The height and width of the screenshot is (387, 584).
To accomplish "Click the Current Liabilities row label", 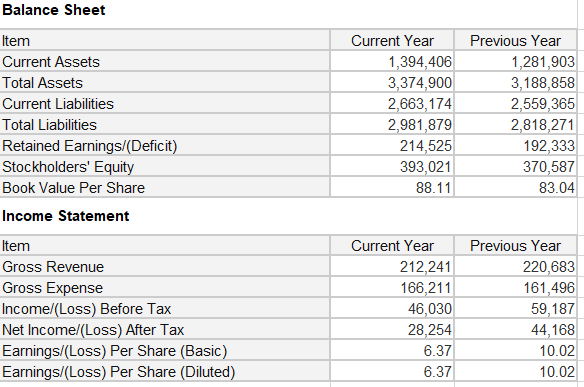I will coord(58,104).
